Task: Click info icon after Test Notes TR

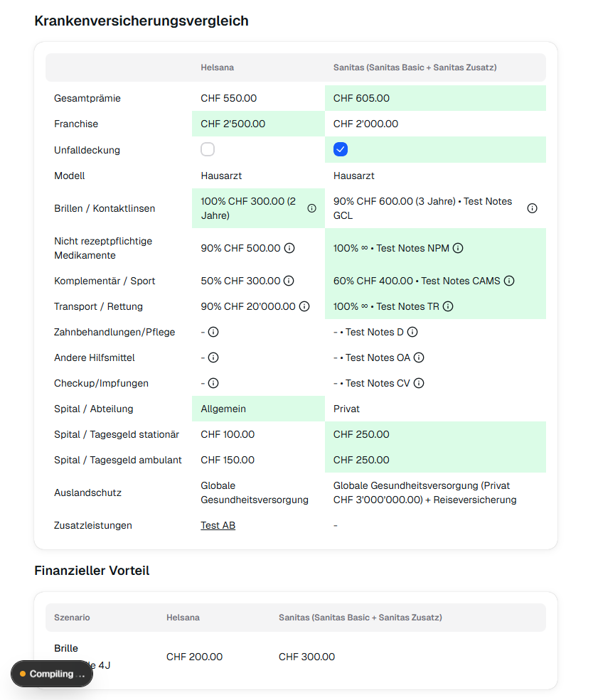Action: [448, 306]
